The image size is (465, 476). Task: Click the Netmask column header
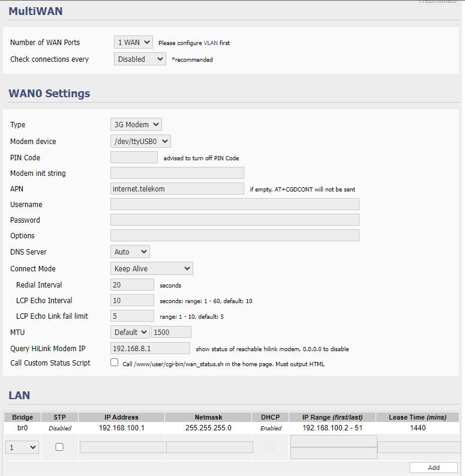click(208, 417)
